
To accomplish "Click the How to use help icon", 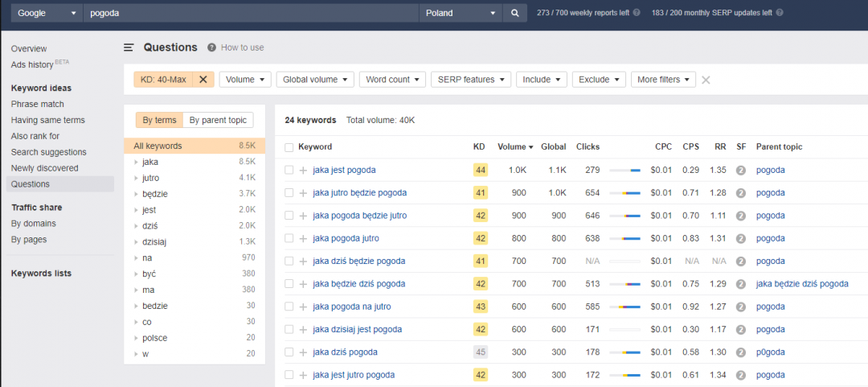I will (211, 47).
